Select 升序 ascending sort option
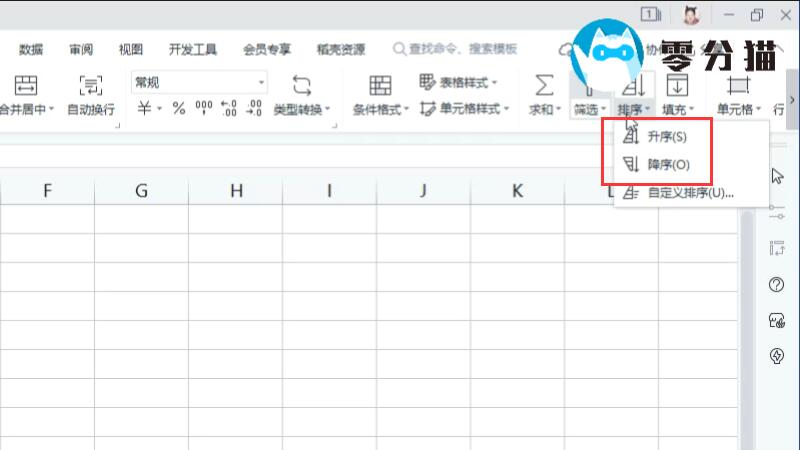Image resolution: width=800 pixels, height=450 pixels. (x=665, y=136)
